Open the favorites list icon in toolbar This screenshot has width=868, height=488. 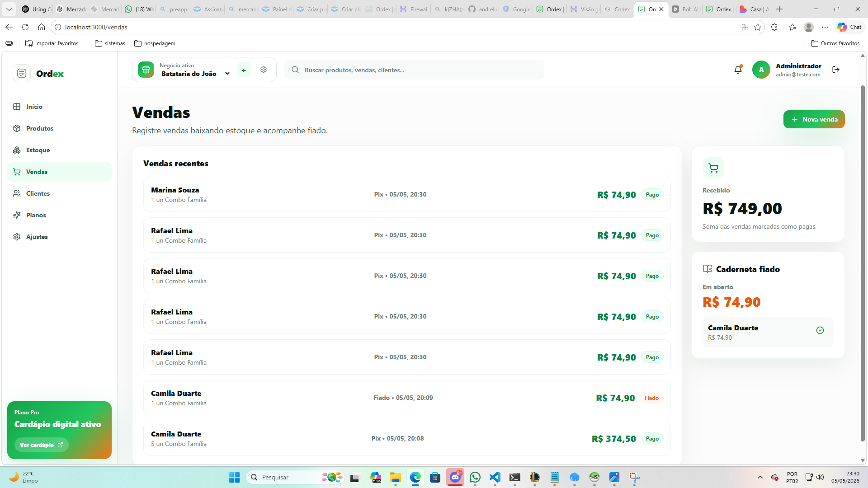(x=792, y=27)
